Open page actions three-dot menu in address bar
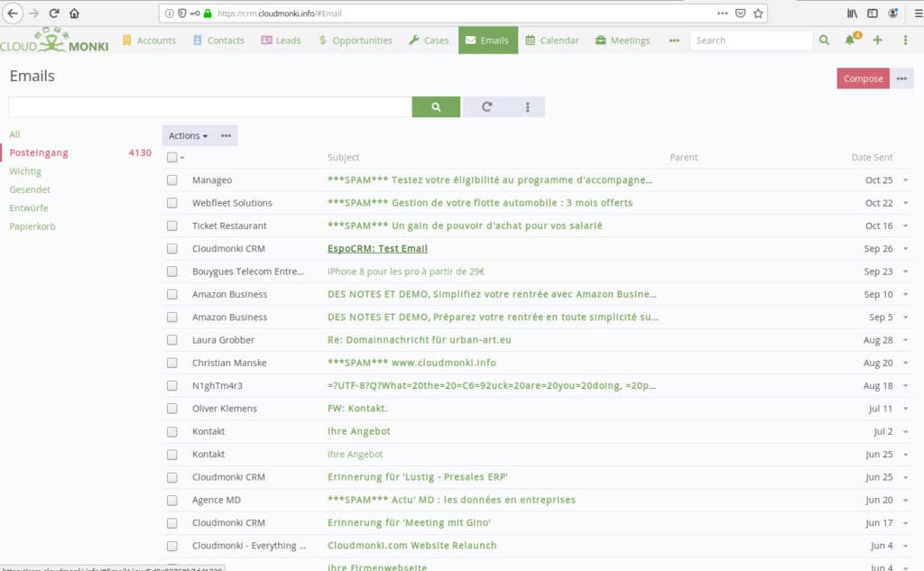The image size is (924, 571). coord(723,13)
